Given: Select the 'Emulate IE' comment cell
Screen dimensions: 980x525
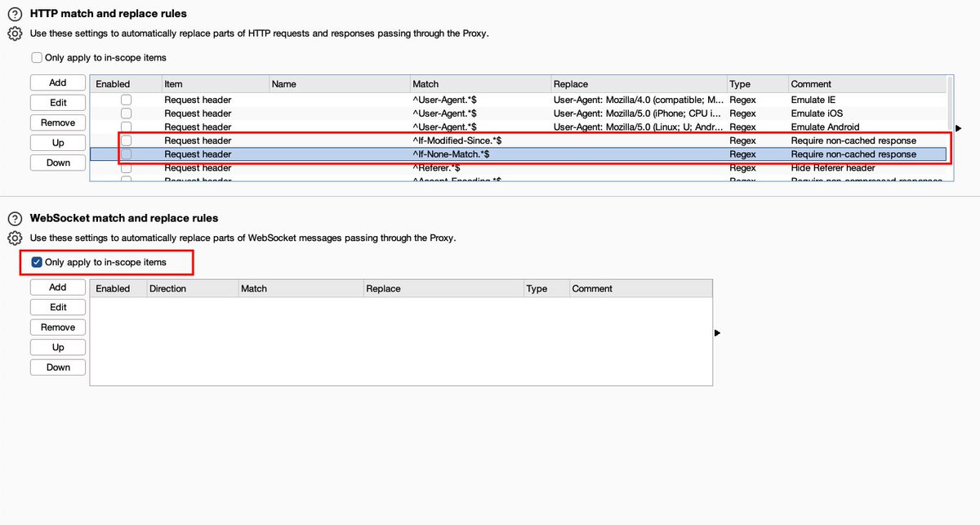Looking at the screenshot, I should coord(812,100).
